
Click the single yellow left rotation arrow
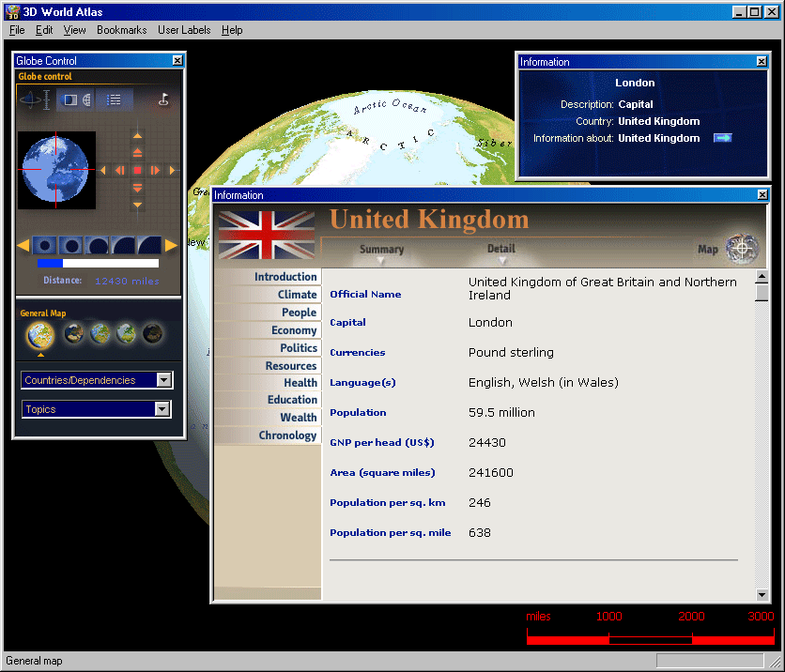(x=103, y=171)
